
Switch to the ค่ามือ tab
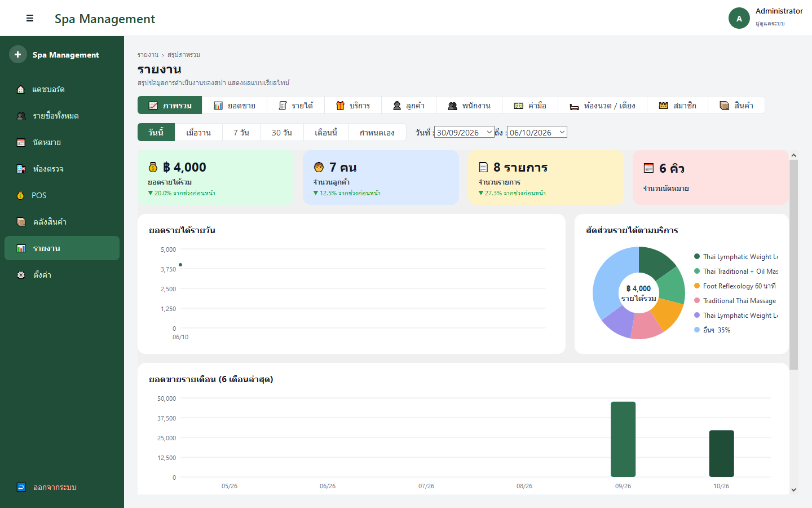(530, 106)
